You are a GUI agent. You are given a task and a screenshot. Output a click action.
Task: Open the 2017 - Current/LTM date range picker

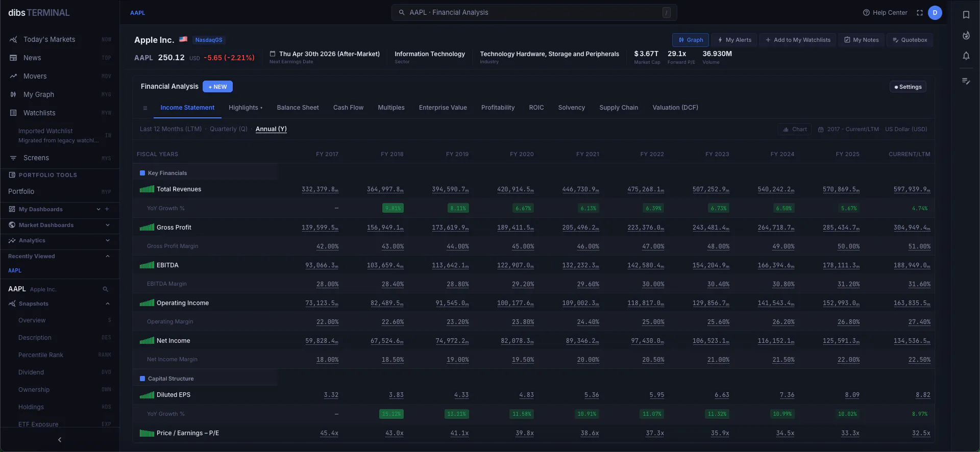click(848, 130)
